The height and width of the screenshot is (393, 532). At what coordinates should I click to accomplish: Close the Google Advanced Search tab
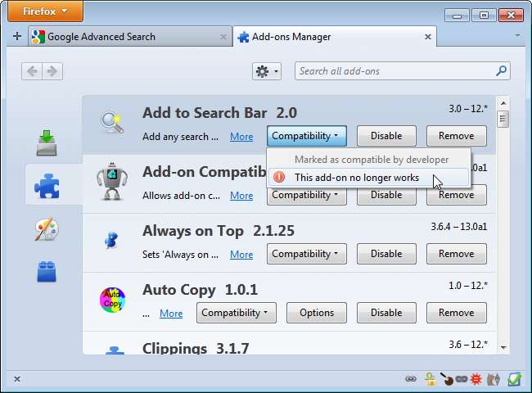pyautogui.click(x=223, y=37)
